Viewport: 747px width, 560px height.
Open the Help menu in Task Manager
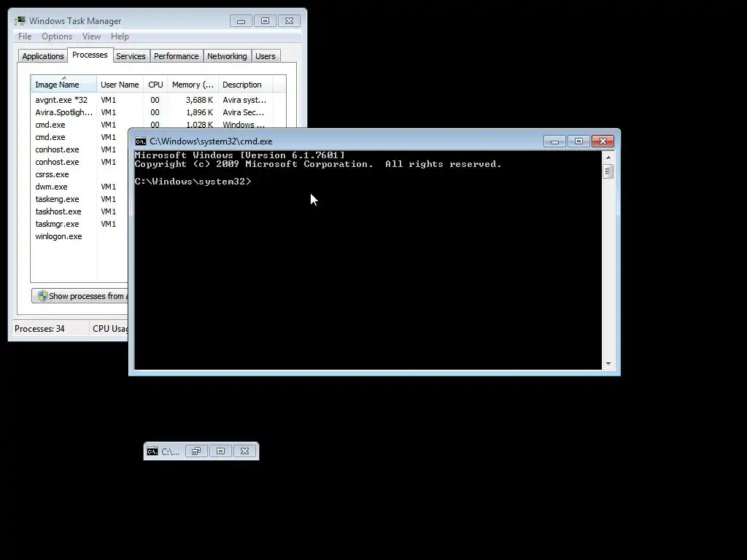pyautogui.click(x=120, y=36)
